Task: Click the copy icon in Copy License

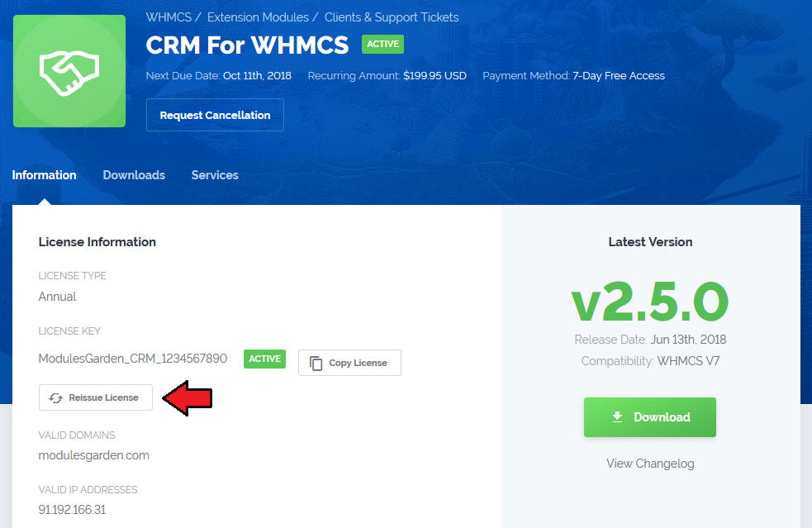Action: tap(316, 364)
